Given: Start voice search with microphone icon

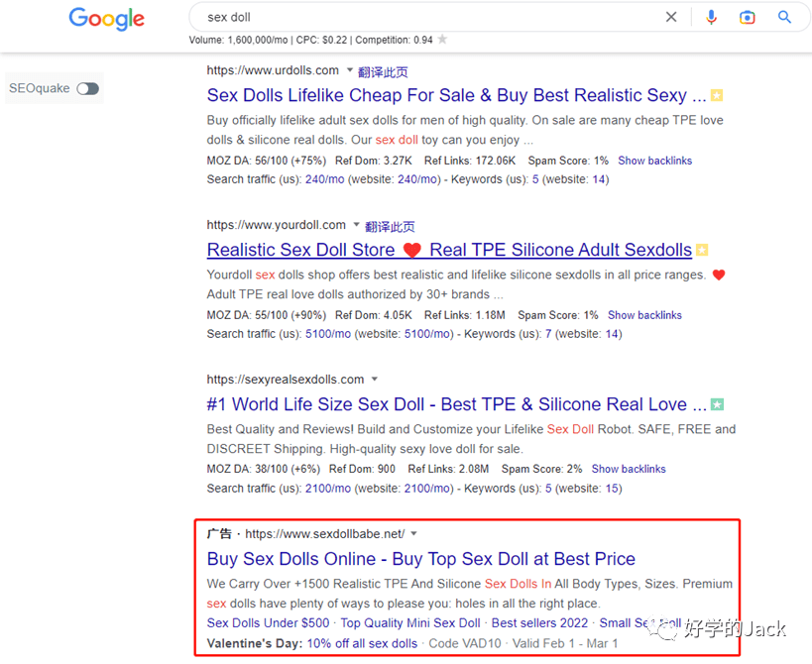Looking at the screenshot, I should [x=712, y=17].
